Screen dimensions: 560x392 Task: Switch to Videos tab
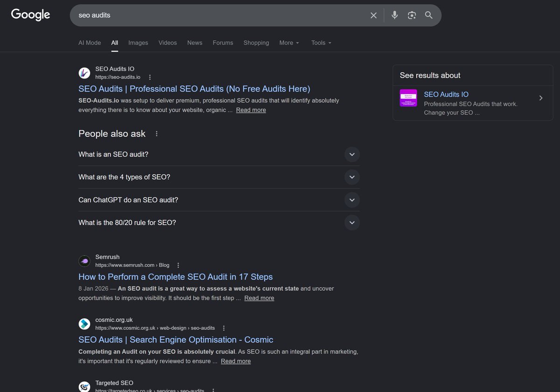[x=168, y=43]
